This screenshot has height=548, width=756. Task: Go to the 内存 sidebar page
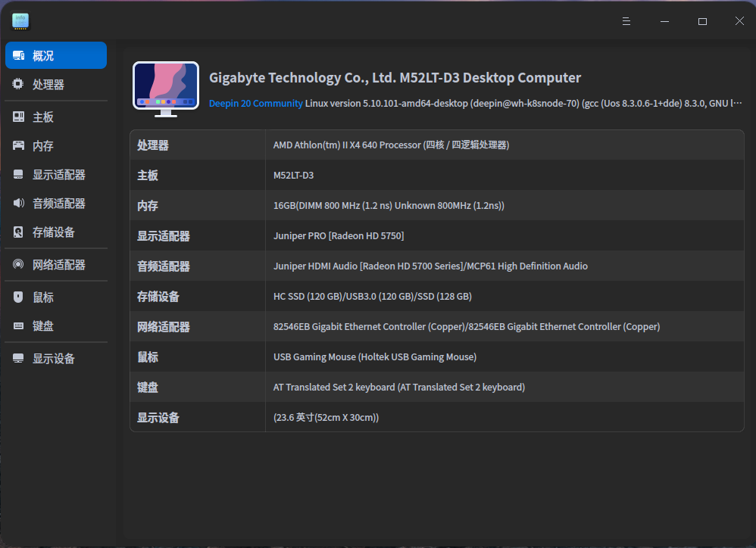[56, 145]
